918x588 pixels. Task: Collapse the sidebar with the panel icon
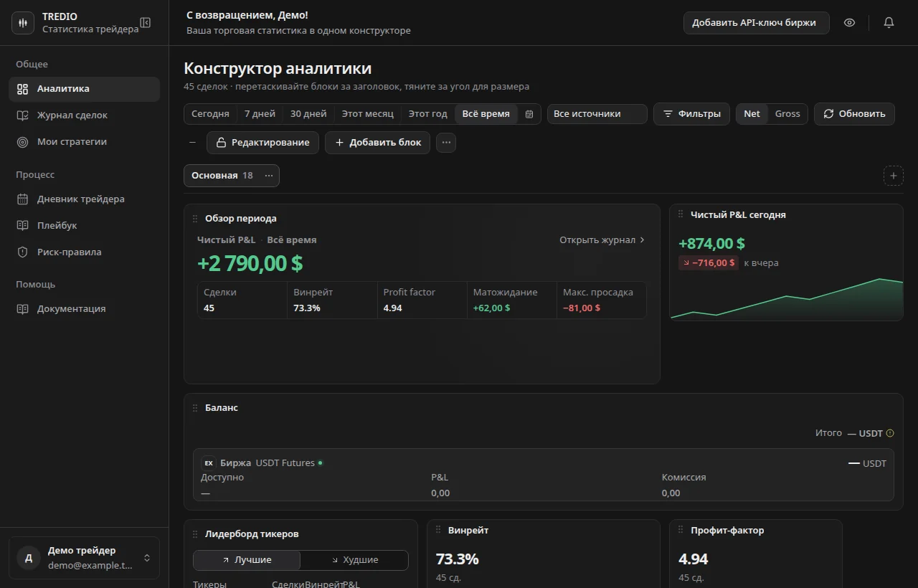point(146,23)
